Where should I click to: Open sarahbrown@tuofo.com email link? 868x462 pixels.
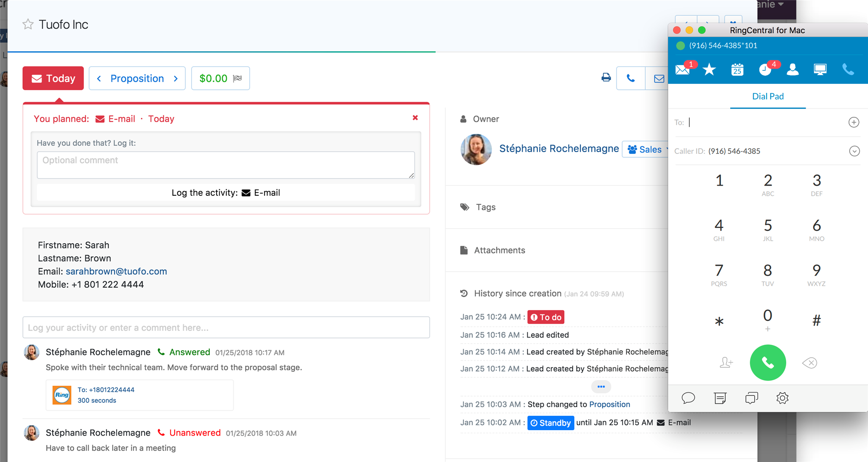tap(116, 271)
